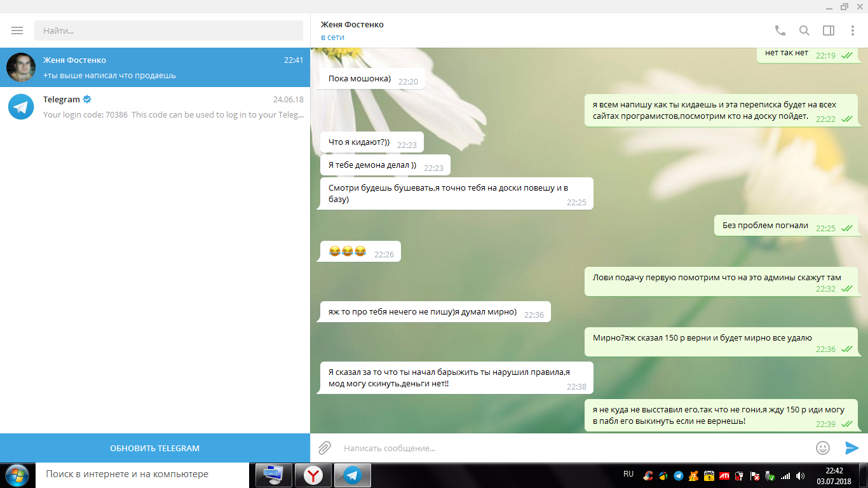Start a voice call with the contact
This screenshot has width=868, height=488.
[x=780, y=30]
